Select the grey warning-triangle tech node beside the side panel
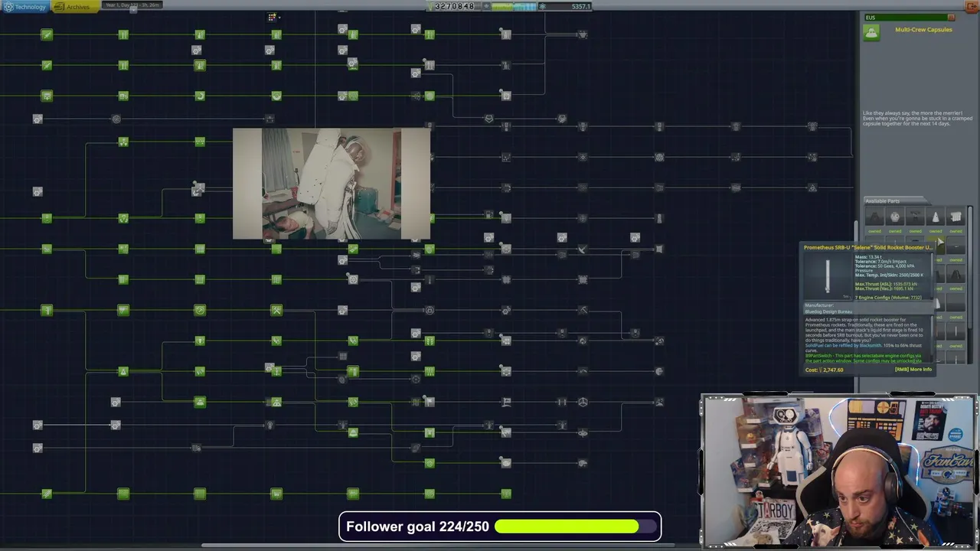This screenshot has height=551, width=980. tap(812, 187)
